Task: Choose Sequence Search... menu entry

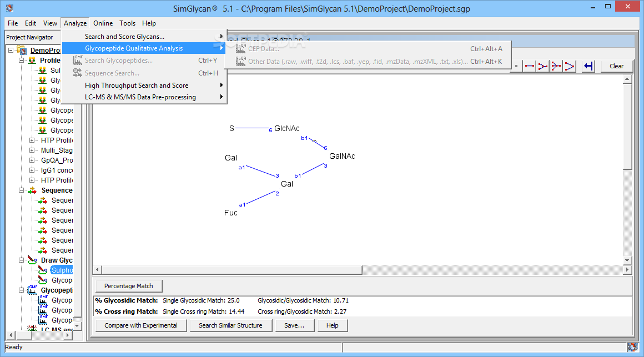Action: click(x=144, y=73)
